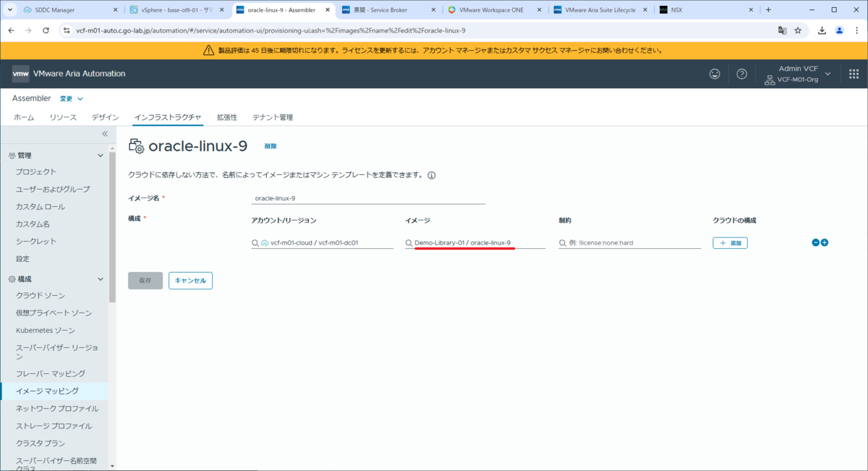Collapse the 管理 section in sidebar
The width and height of the screenshot is (868, 471).
[x=101, y=156]
